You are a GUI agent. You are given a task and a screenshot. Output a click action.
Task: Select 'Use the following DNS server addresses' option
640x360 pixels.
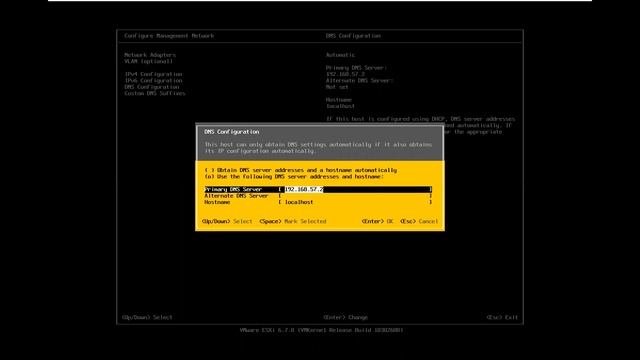[x=294, y=177]
